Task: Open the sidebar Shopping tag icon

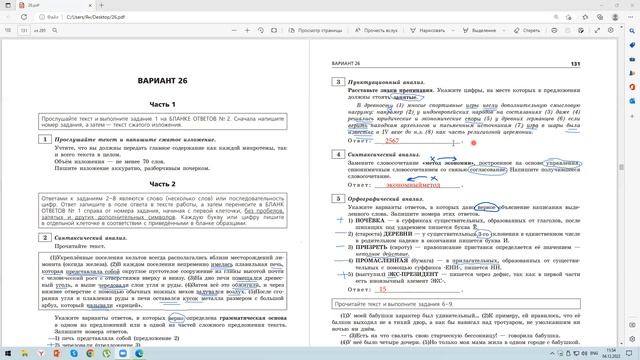Action: (x=632, y=45)
